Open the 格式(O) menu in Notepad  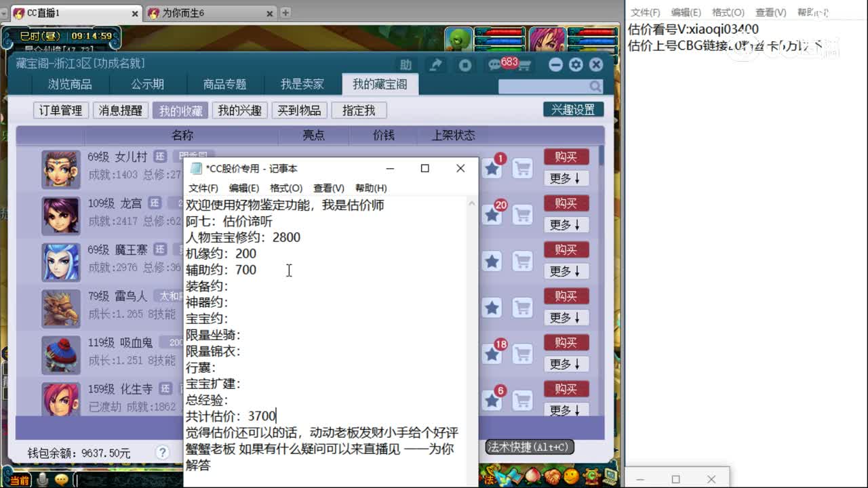click(x=286, y=188)
